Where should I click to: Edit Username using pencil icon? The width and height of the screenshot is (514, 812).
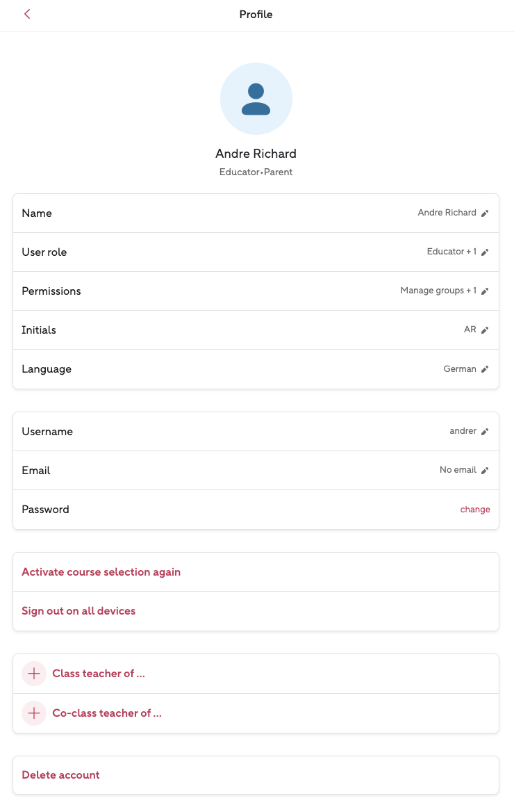(x=485, y=432)
